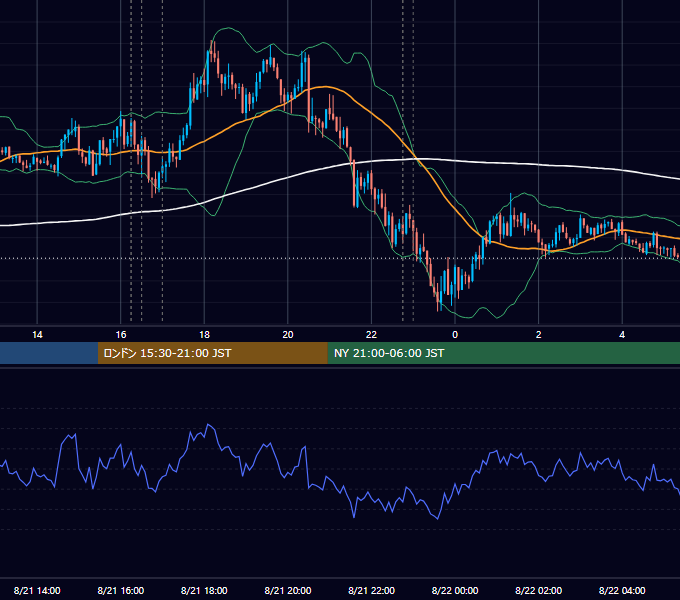The width and height of the screenshot is (680, 600).
Task: Click the London 15:30-21:00 JST session bar
Action: 212,353
